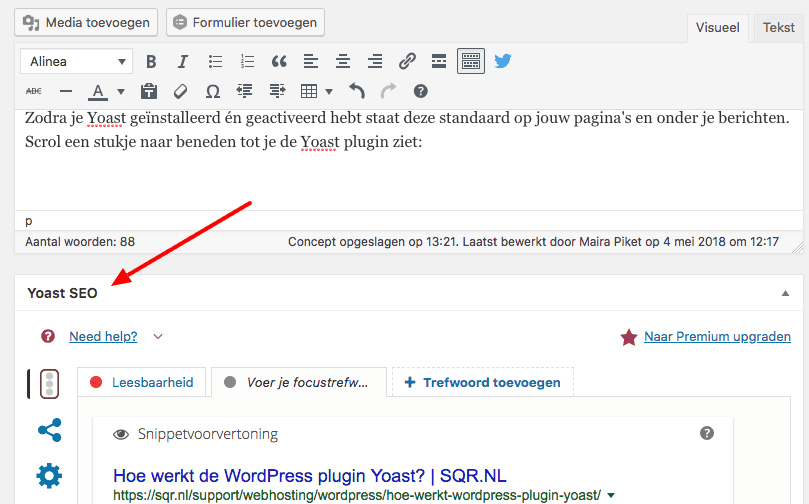Click the p element path indicator
The width and height of the screenshot is (809, 504).
(29, 221)
